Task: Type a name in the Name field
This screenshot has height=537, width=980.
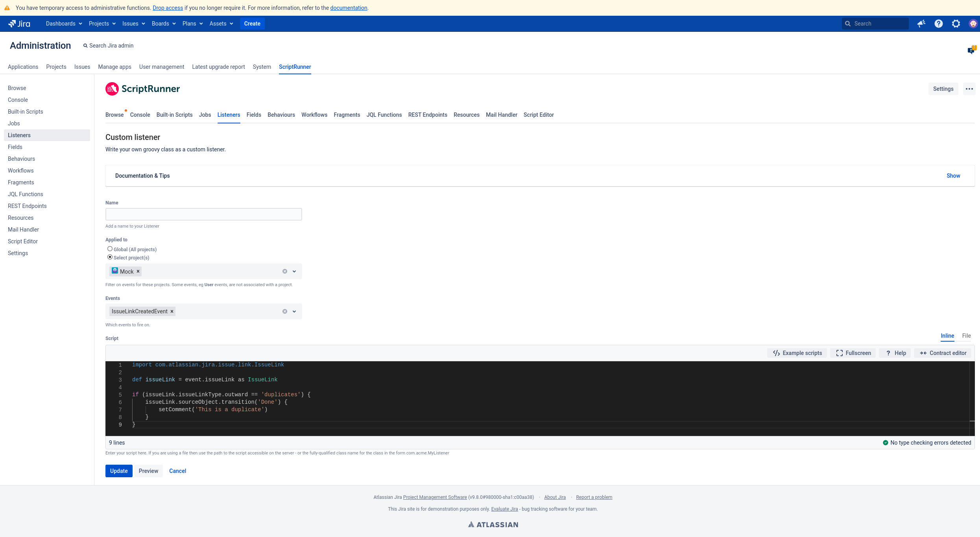Action: (x=203, y=214)
